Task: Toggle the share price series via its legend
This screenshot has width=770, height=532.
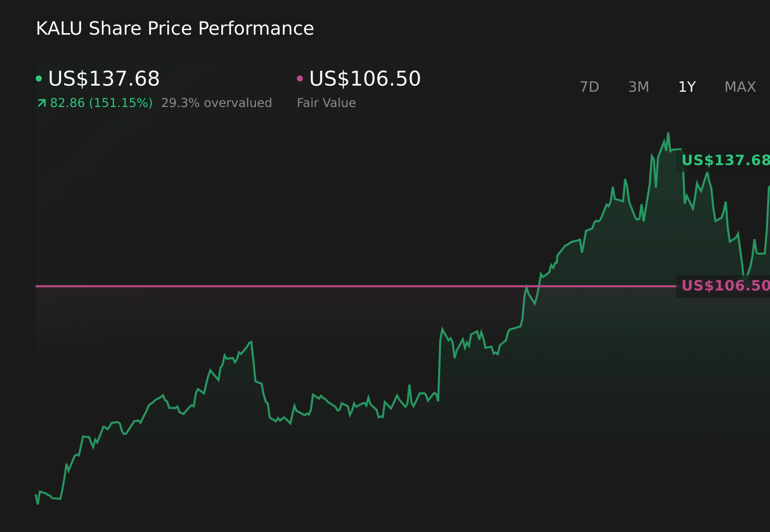Action: [39, 77]
